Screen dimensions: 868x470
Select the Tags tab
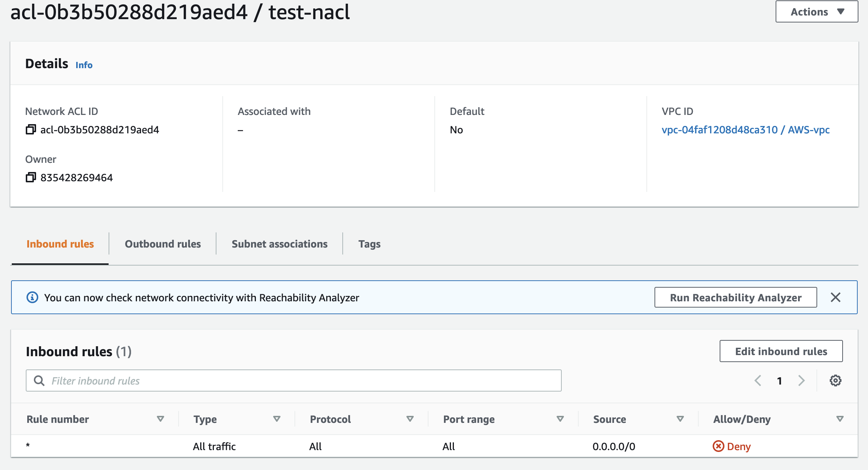(x=369, y=244)
